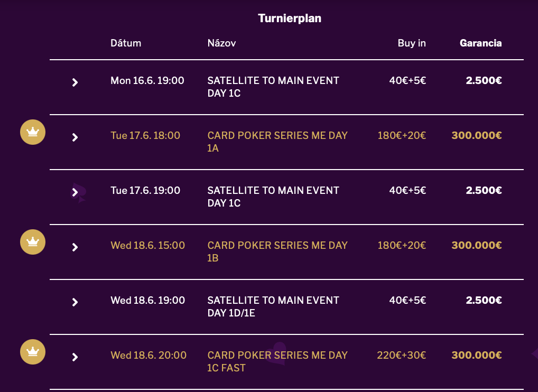This screenshot has width=538, height=392.
Task: Click the Dátum column header
Action: click(126, 43)
